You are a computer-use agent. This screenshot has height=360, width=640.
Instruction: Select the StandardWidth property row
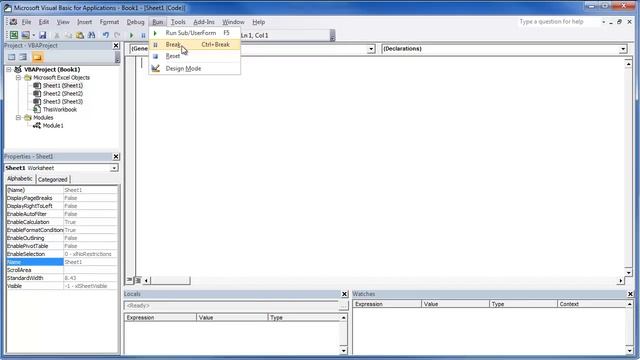62,278
